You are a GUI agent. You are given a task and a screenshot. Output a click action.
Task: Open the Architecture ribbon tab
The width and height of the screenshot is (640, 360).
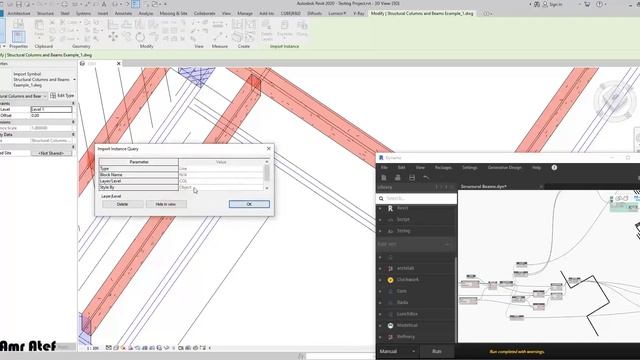pyautogui.click(x=19, y=13)
